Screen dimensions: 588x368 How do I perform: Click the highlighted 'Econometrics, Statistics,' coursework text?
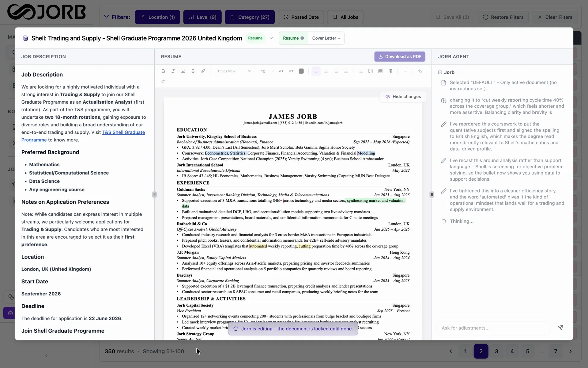pos(225,153)
